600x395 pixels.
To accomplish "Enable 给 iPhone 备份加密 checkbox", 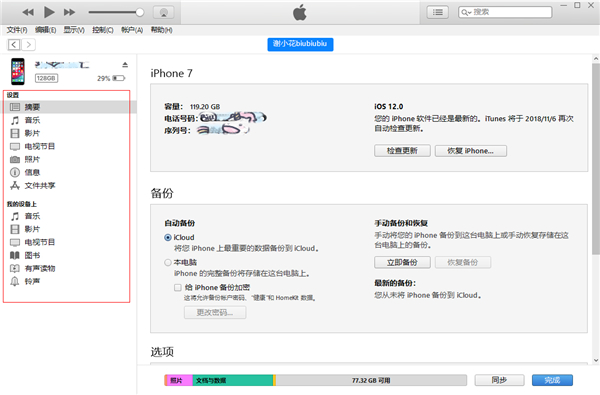I will click(178, 287).
